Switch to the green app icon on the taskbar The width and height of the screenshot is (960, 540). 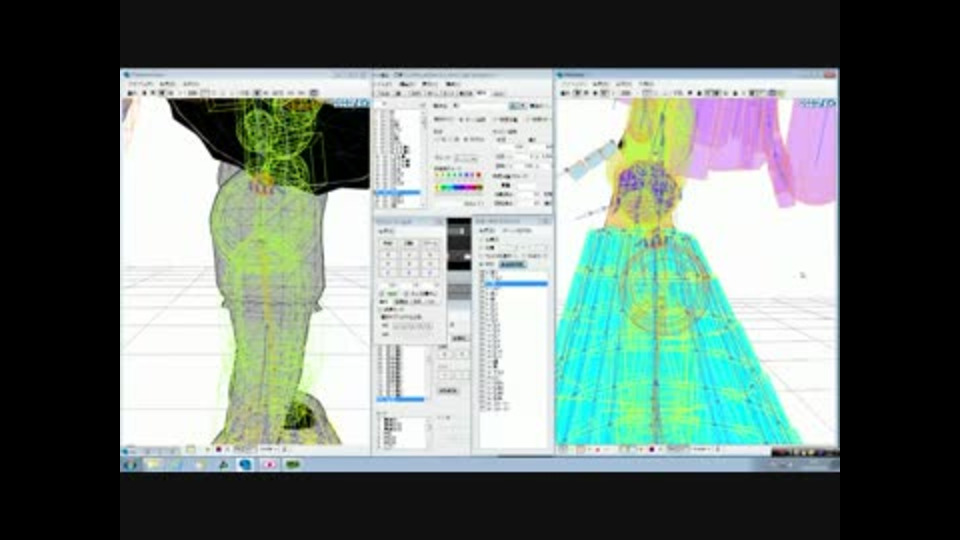coord(293,465)
